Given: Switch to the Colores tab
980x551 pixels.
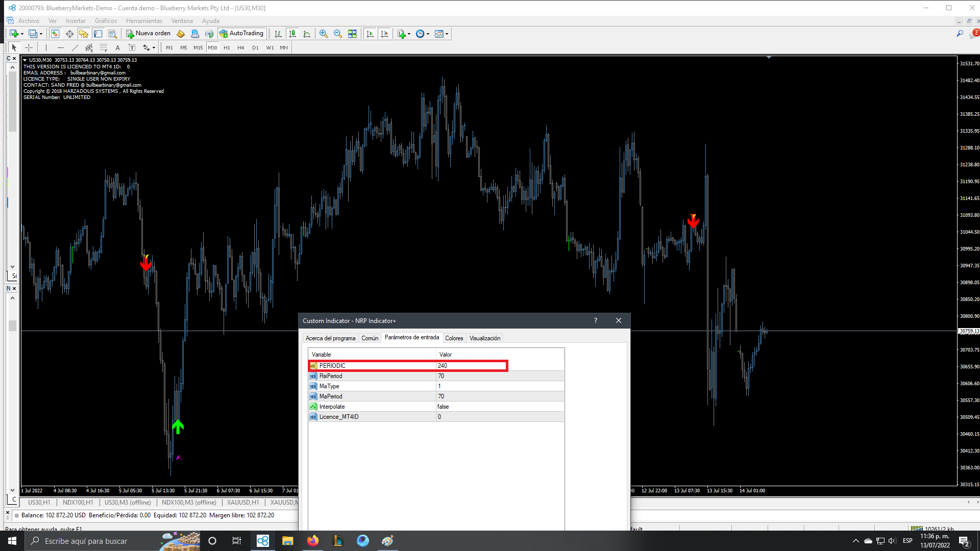Looking at the screenshot, I should (454, 338).
